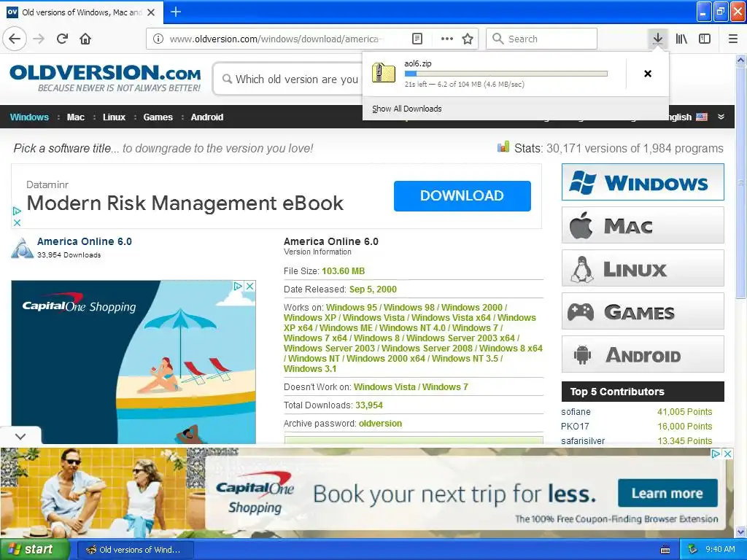Select Firefox taskbar button 'Old versions of Wind...'

coord(135,550)
